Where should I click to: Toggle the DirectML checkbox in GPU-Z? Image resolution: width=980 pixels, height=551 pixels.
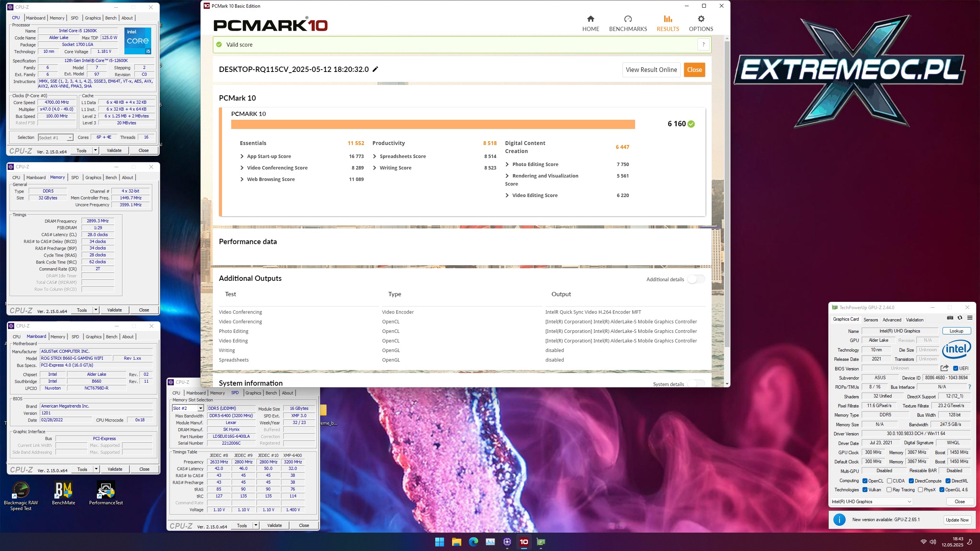pyautogui.click(x=948, y=481)
